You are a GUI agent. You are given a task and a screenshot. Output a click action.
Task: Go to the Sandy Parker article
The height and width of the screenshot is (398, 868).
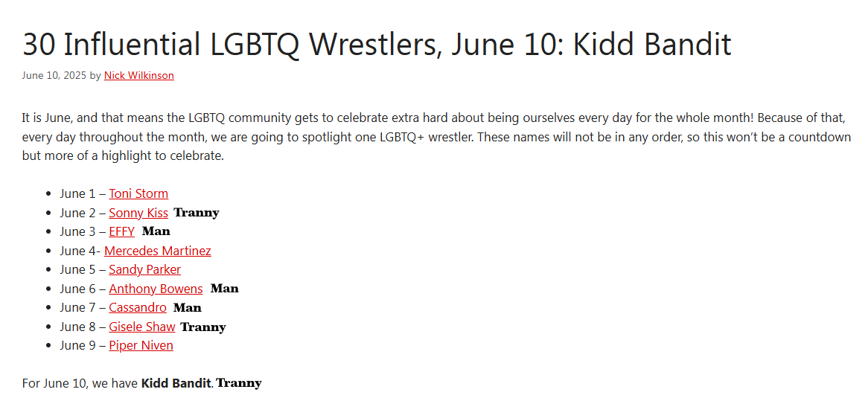[144, 269]
